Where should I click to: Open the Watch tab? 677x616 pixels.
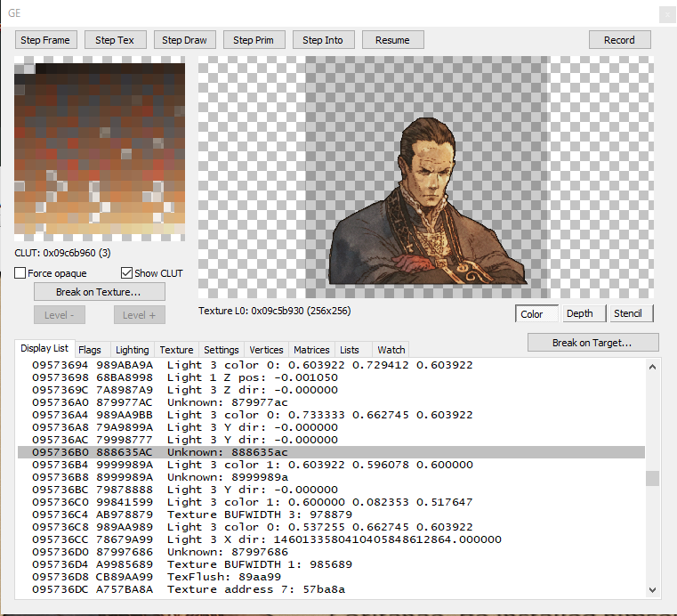click(x=391, y=350)
